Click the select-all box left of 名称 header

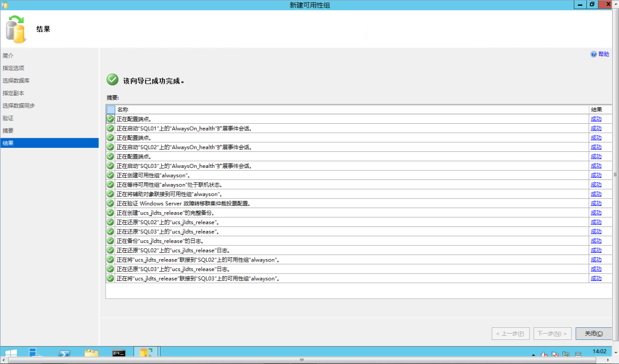[111, 109]
